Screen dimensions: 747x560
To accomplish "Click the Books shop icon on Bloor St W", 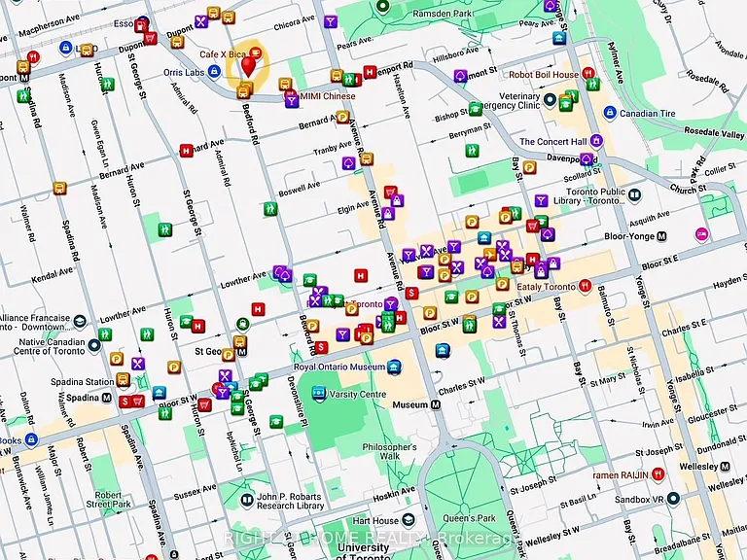I will click(31, 439).
